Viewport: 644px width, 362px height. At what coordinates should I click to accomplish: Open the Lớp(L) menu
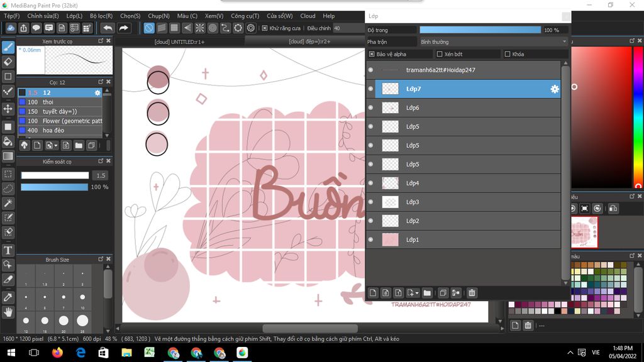coord(74,16)
